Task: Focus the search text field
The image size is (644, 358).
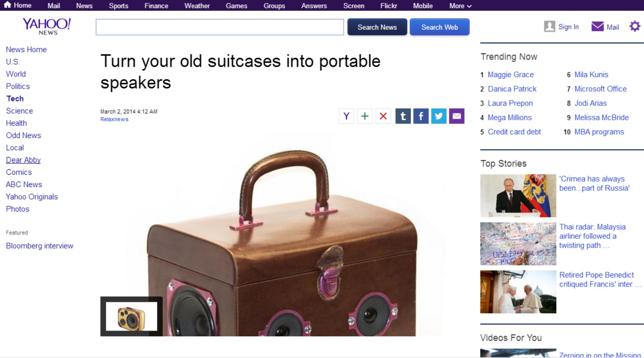Action: (220, 27)
